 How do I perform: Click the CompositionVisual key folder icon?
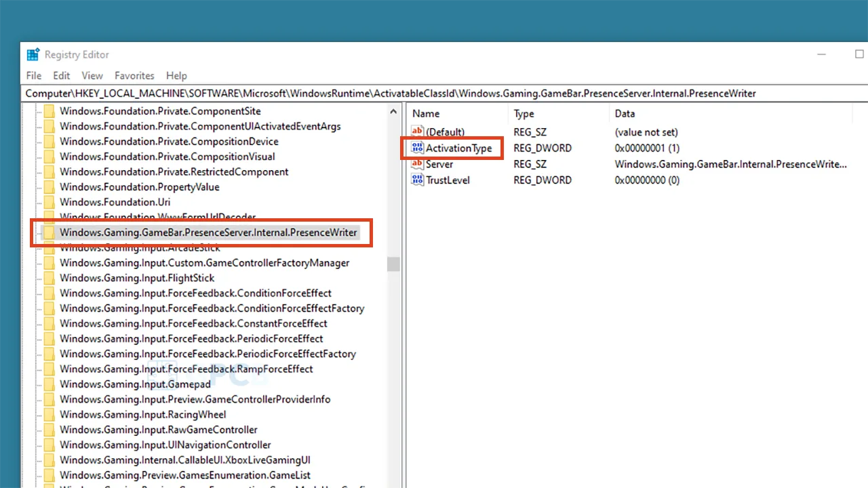click(x=49, y=157)
